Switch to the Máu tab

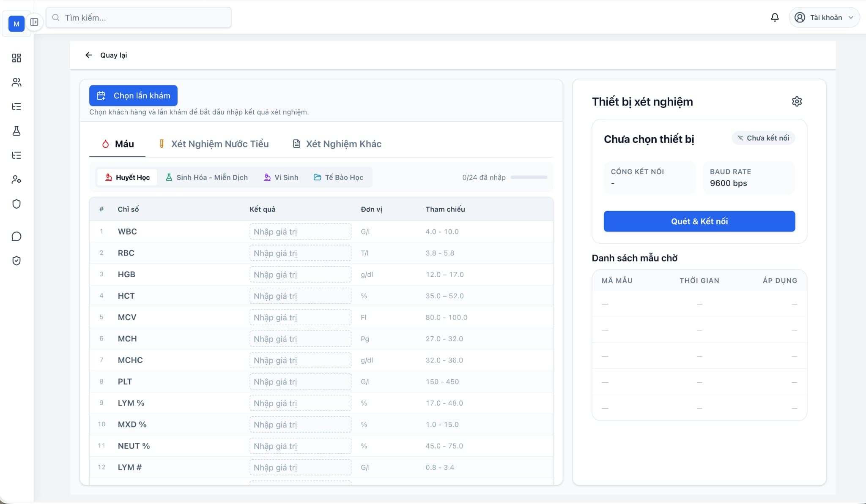tap(118, 144)
